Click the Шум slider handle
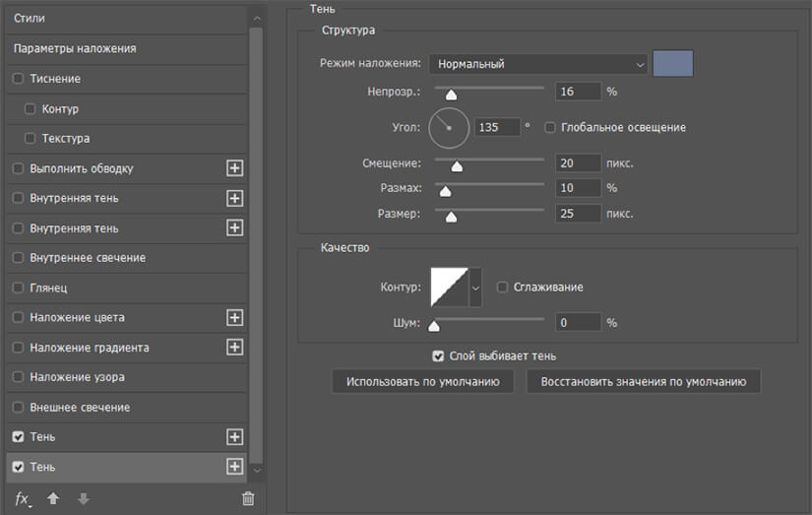Viewport: 812px width, 515px height. pos(434,326)
